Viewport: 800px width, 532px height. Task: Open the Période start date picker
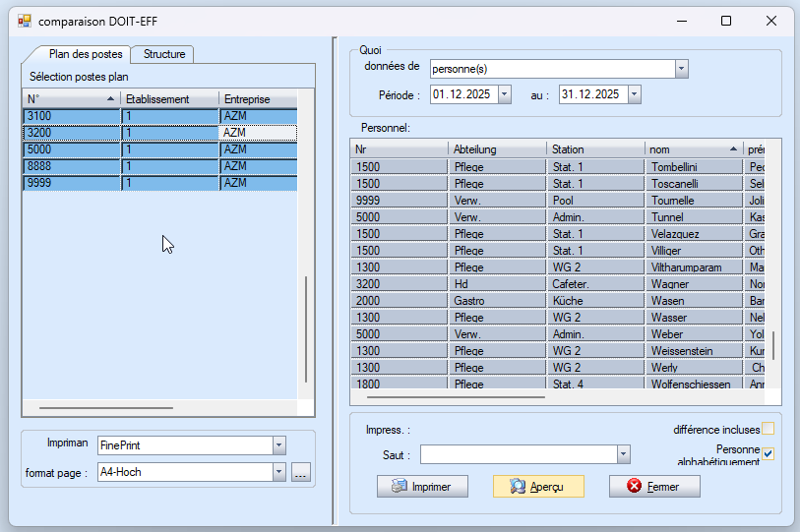pyautogui.click(x=505, y=94)
